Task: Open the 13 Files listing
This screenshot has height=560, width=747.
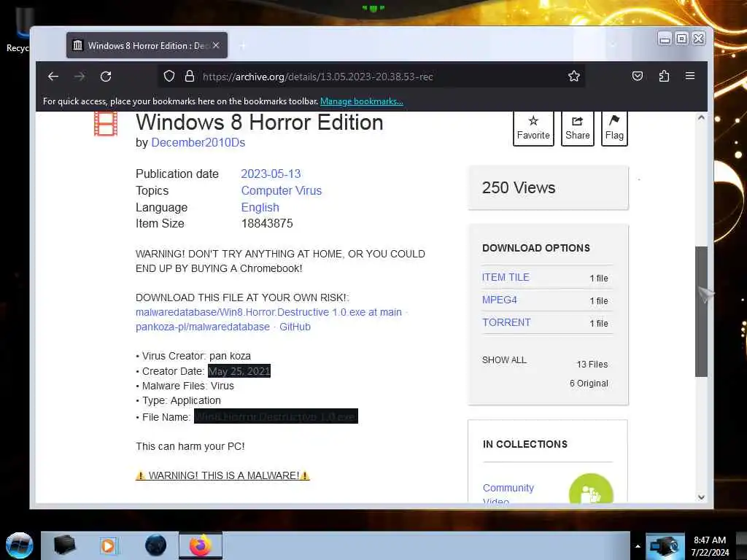Action: [x=592, y=365]
